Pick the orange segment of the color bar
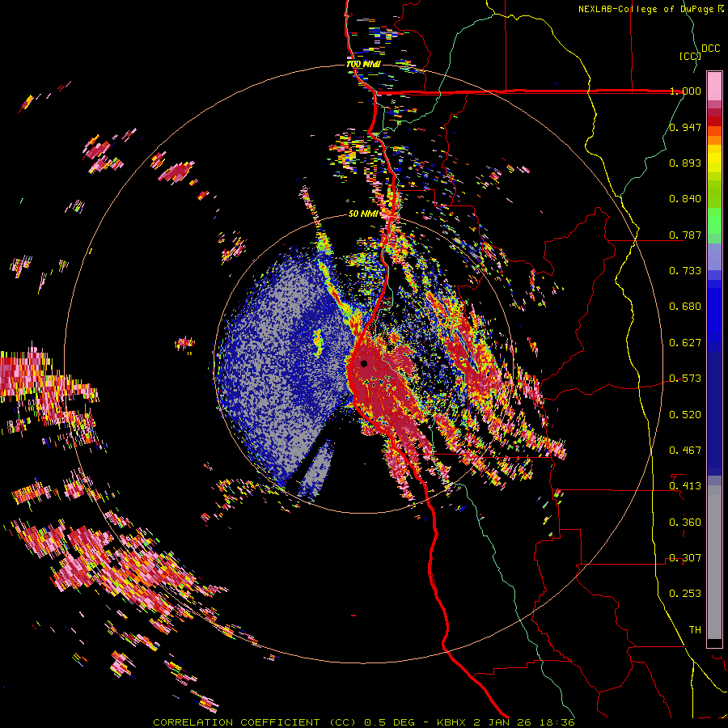The height and width of the screenshot is (728, 728). click(714, 139)
